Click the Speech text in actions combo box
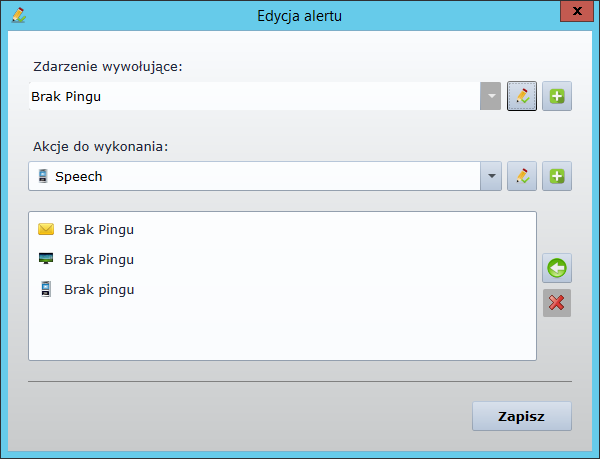Viewport: 600px width, 459px height. (78, 176)
